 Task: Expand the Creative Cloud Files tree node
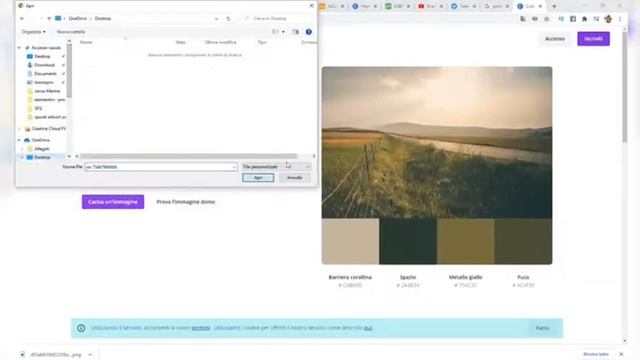click(x=19, y=129)
